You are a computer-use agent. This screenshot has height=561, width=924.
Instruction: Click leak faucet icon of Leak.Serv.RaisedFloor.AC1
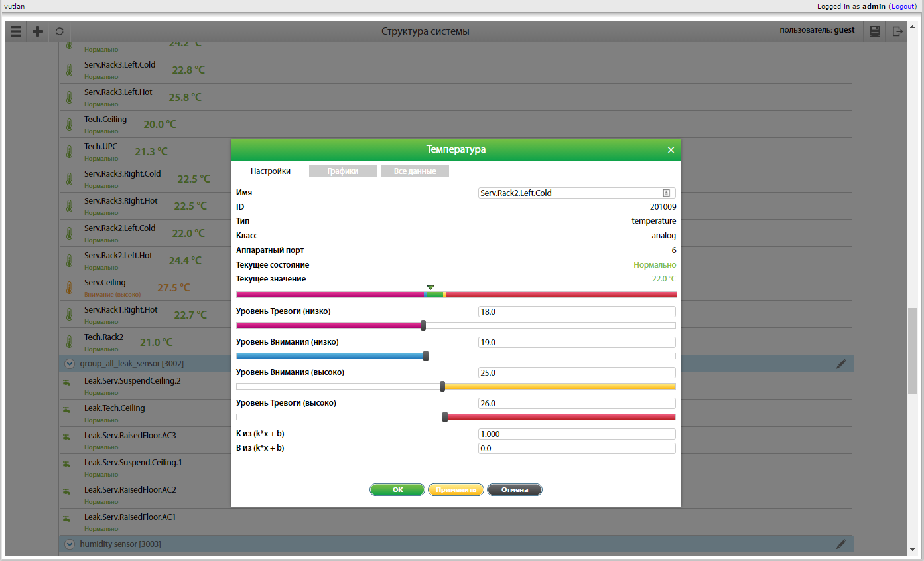tap(66, 519)
